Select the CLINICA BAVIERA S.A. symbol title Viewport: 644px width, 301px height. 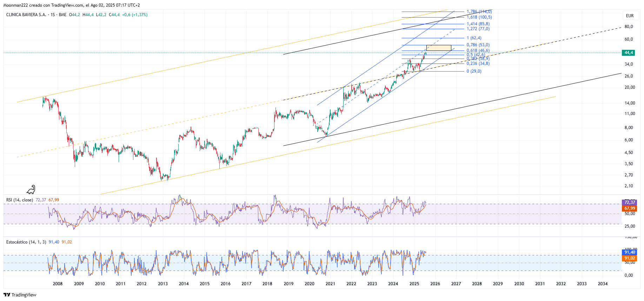pyautogui.click(x=26, y=15)
